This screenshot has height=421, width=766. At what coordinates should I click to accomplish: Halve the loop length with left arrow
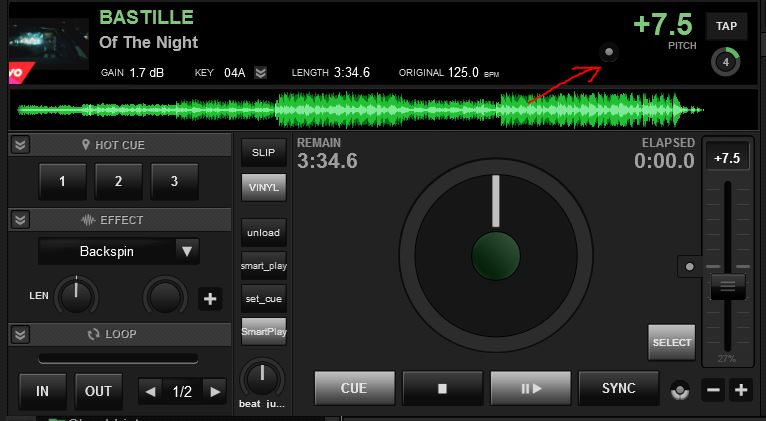[x=150, y=391]
